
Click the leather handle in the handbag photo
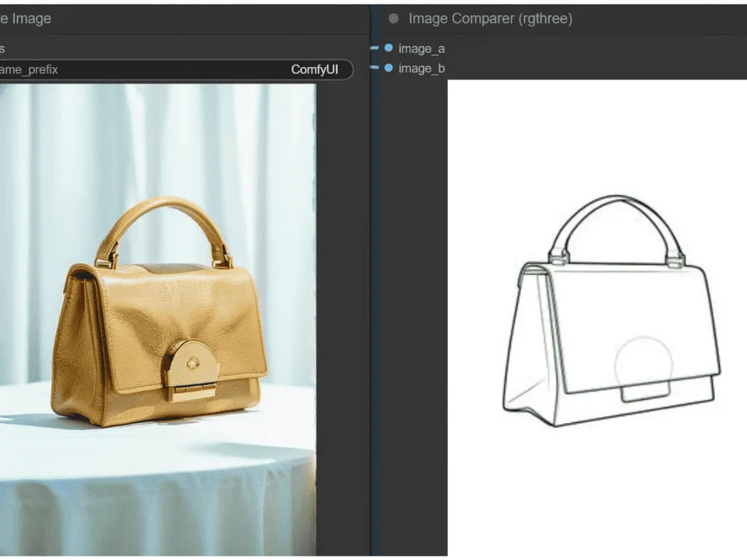(165, 208)
